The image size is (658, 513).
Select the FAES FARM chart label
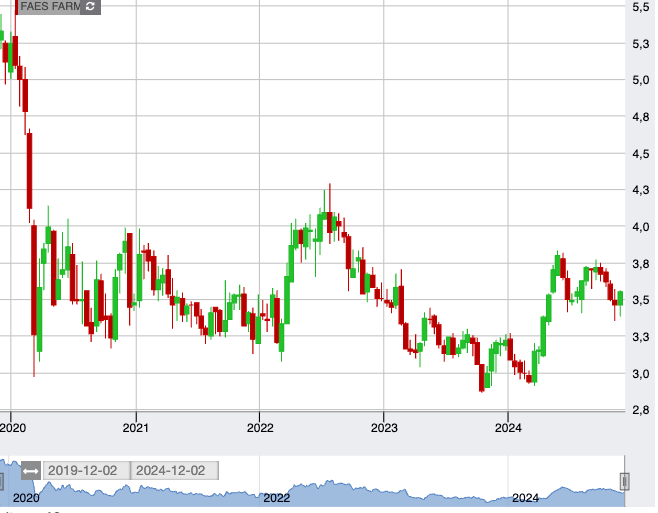[50, 7]
